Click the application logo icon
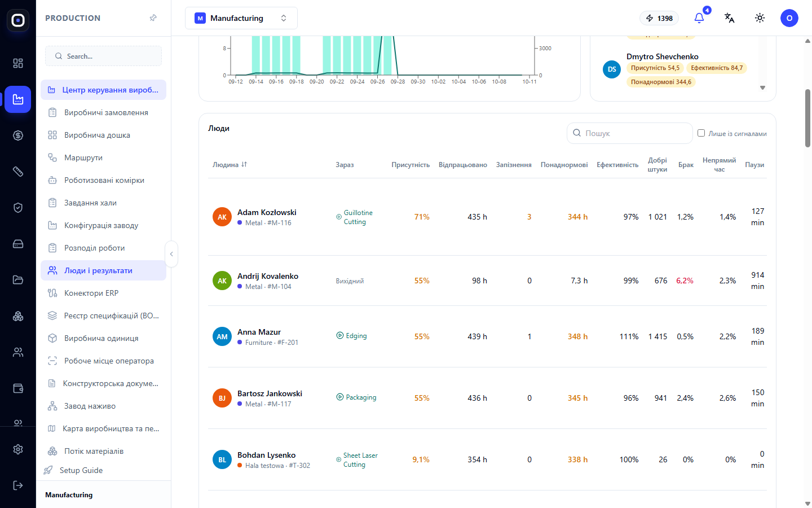This screenshot has width=812, height=508. [x=18, y=20]
